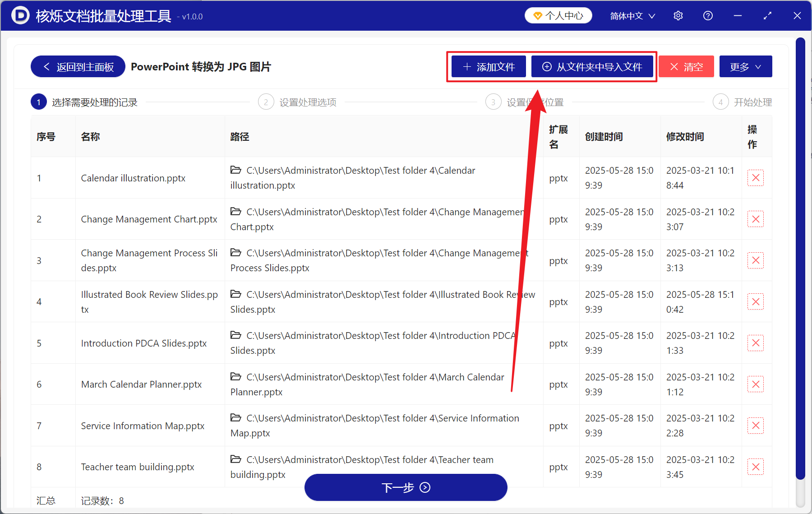812x514 pixels.
Task: Remove Change Management Chart.pptx via red X
Action: [x=756, y=219]
